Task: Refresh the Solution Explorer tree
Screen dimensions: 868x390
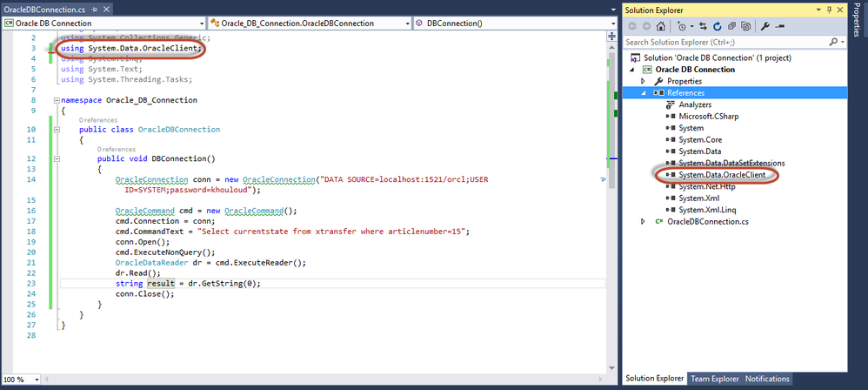Action: pyautogui.click(x=718, y=26)
